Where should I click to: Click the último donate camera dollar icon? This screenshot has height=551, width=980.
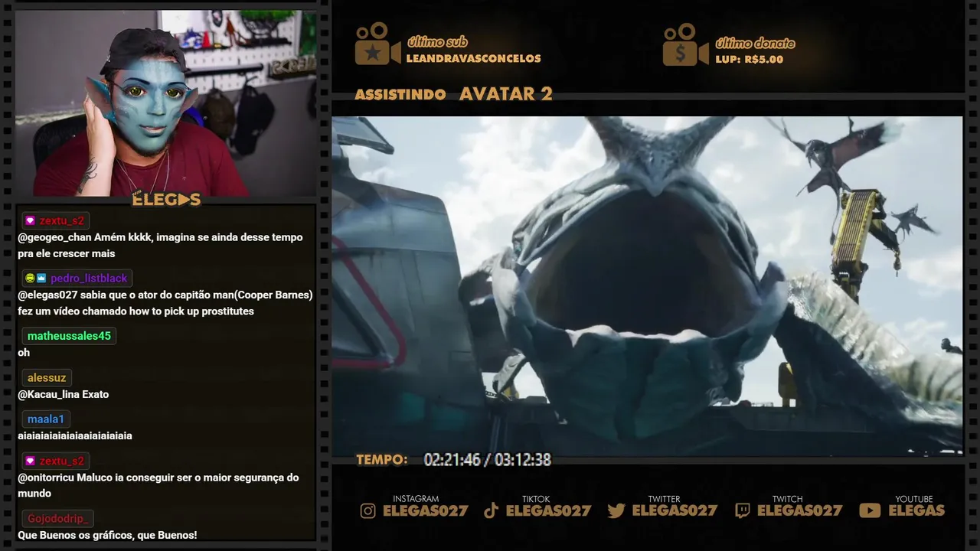point(685,44)
